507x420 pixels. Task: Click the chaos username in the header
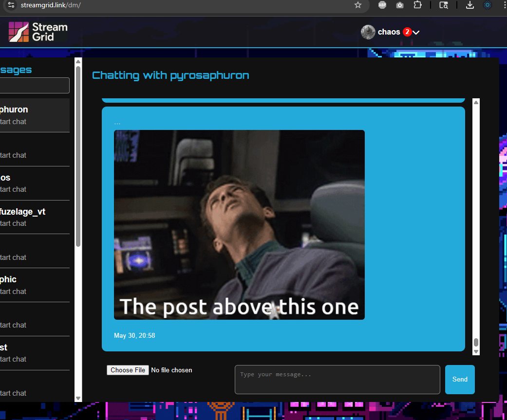389,32
